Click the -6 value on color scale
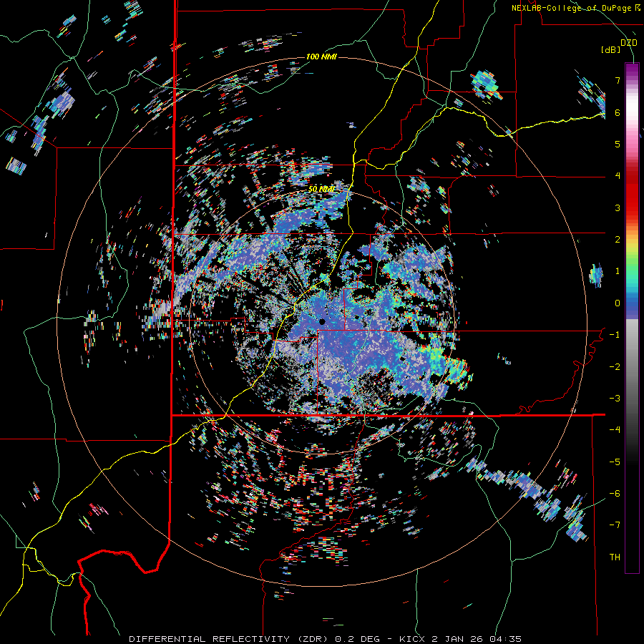 (615, 494)
